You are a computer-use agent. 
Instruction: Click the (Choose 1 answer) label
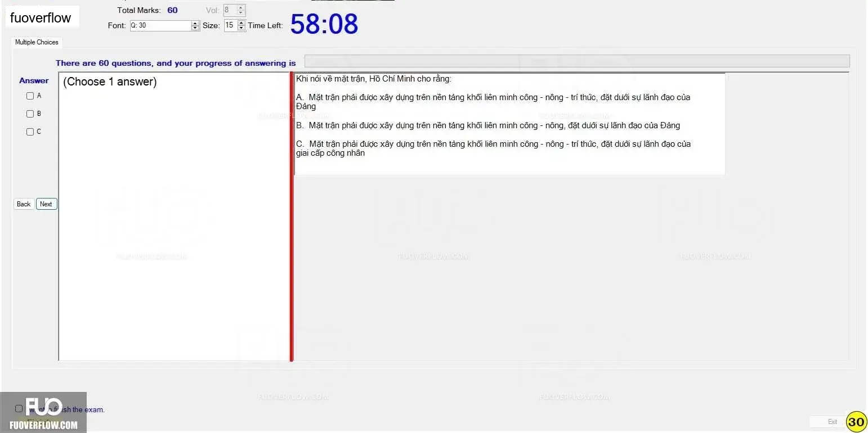click(110, 82)
